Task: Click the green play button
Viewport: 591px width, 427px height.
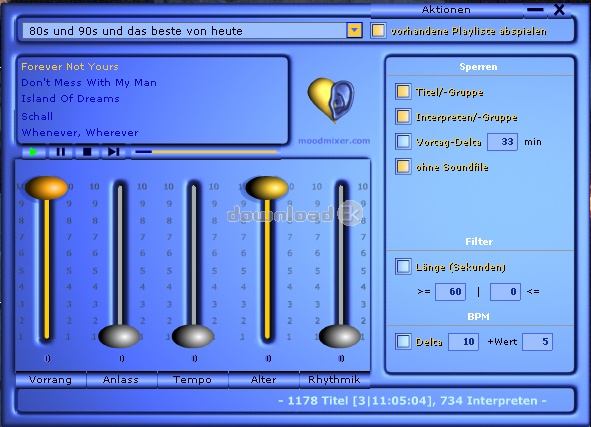Action: (34, 152)
